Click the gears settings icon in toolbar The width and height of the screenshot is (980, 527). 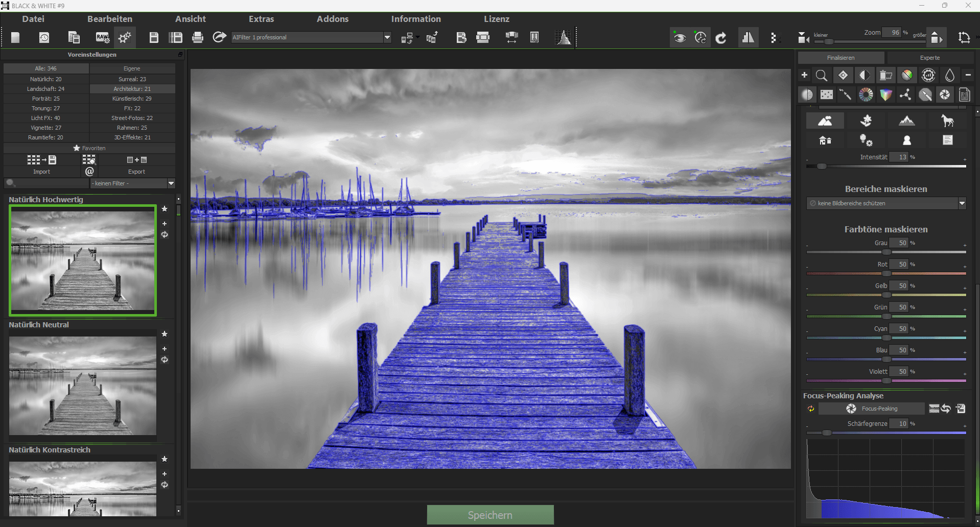(x=125, y=37)
